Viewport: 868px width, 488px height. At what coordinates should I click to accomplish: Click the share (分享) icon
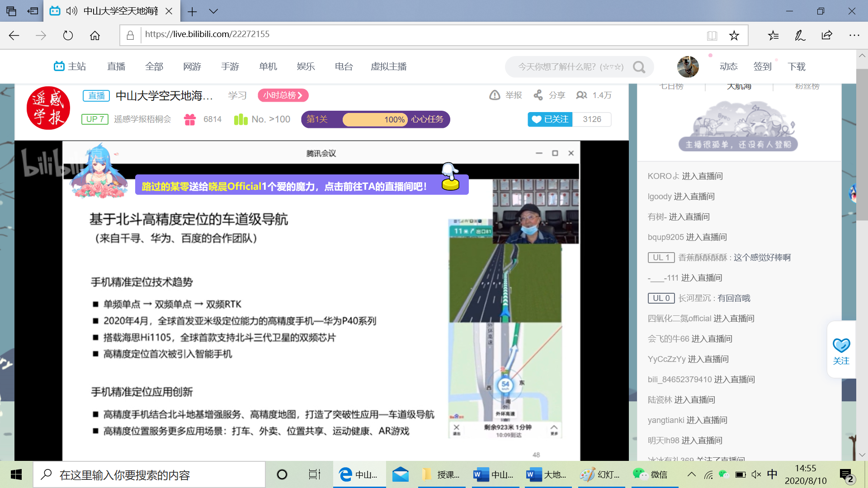(x=538, y=95)
